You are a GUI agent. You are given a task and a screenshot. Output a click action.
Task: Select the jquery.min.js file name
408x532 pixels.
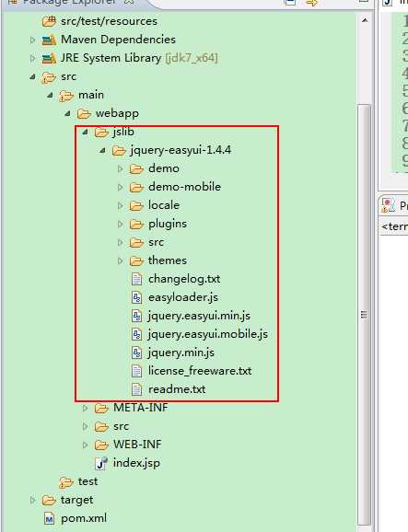[181, 353]
